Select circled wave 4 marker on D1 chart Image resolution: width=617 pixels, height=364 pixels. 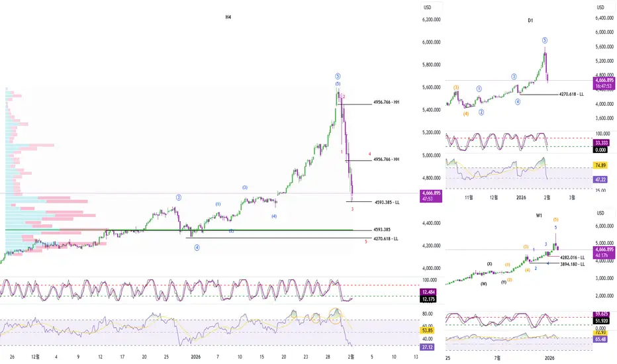tap(518, 102)
